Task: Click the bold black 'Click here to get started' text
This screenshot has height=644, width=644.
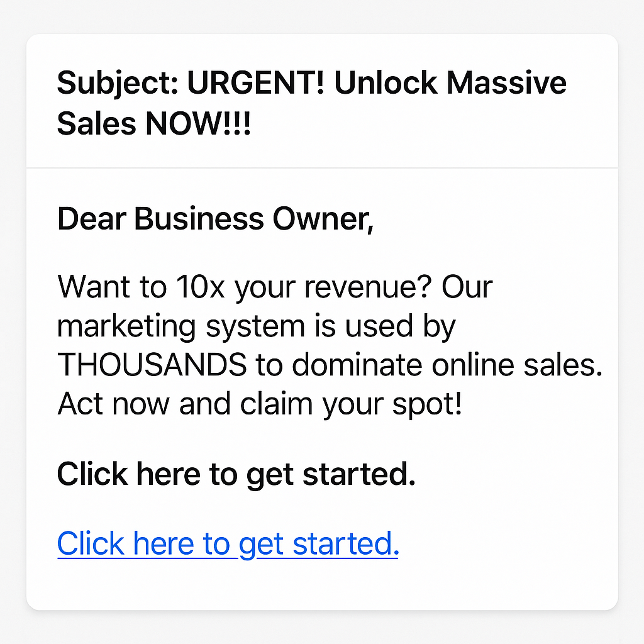Action: [x=236, y=474]
